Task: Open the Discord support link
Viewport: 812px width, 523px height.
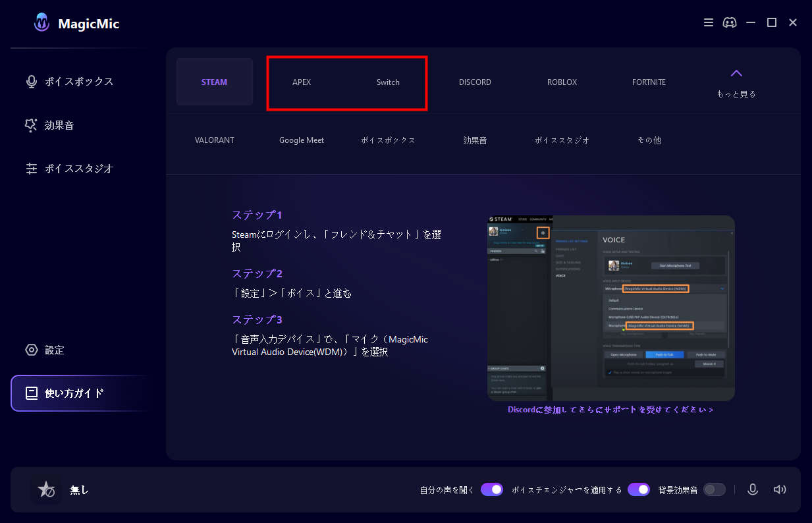Action: 610,410
